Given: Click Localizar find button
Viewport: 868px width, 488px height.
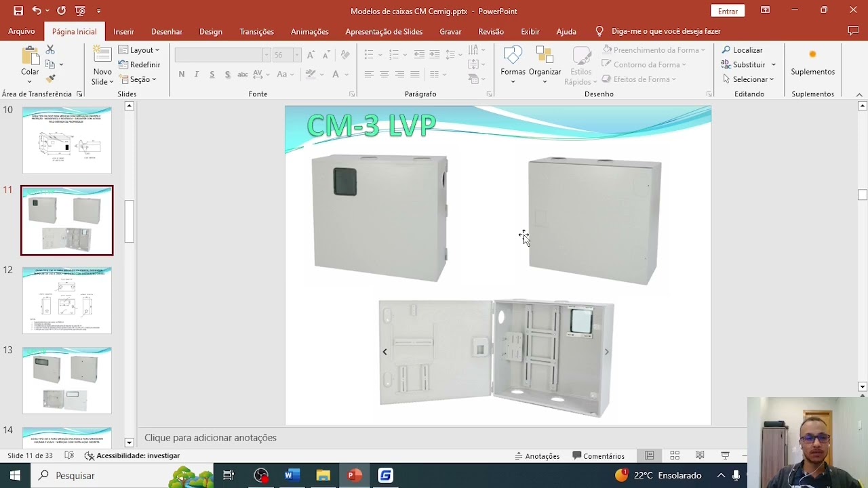Looking at the screenshot, I should coord(742,50).
